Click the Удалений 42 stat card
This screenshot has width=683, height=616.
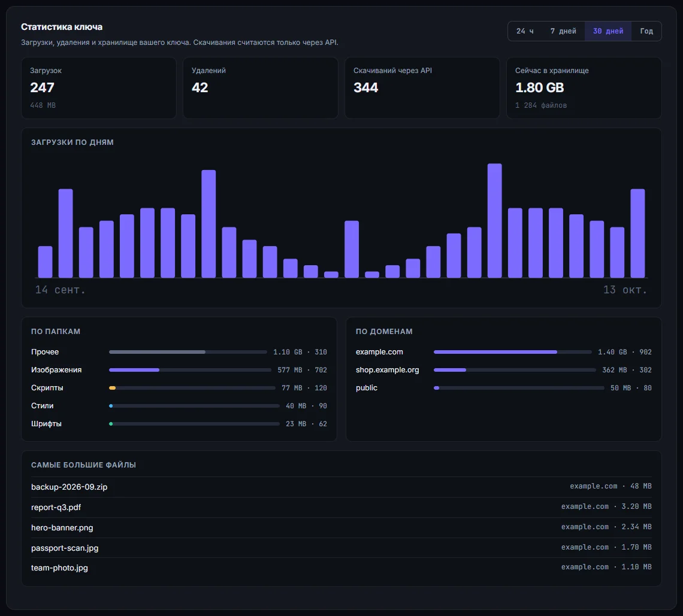point(261,88)
